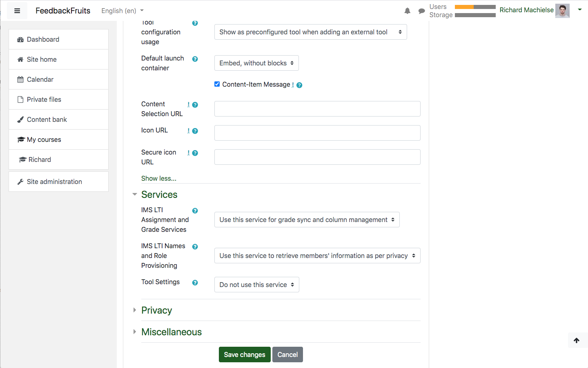Click advanced marker next to Content Selection URL
Screen dimensions: 588x368
[x=188, y=105]
